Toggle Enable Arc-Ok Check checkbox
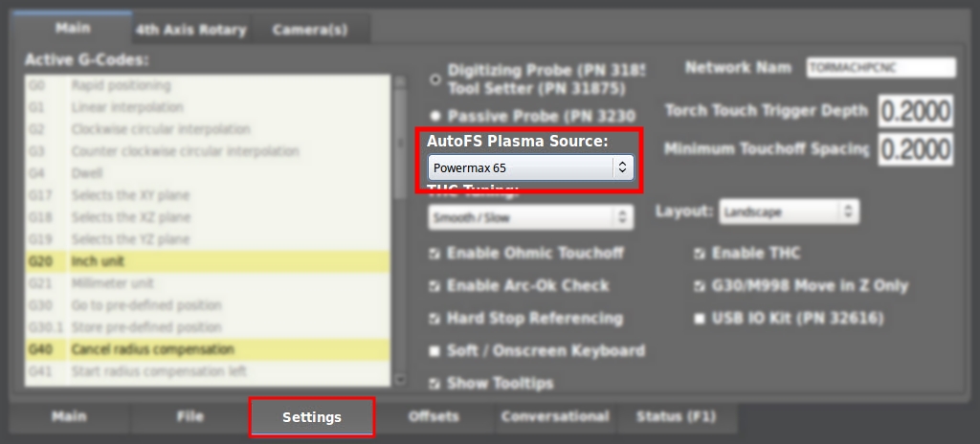The width and height of the screenshot is (980, 444). pyautogui.click(x=435, y=286)
